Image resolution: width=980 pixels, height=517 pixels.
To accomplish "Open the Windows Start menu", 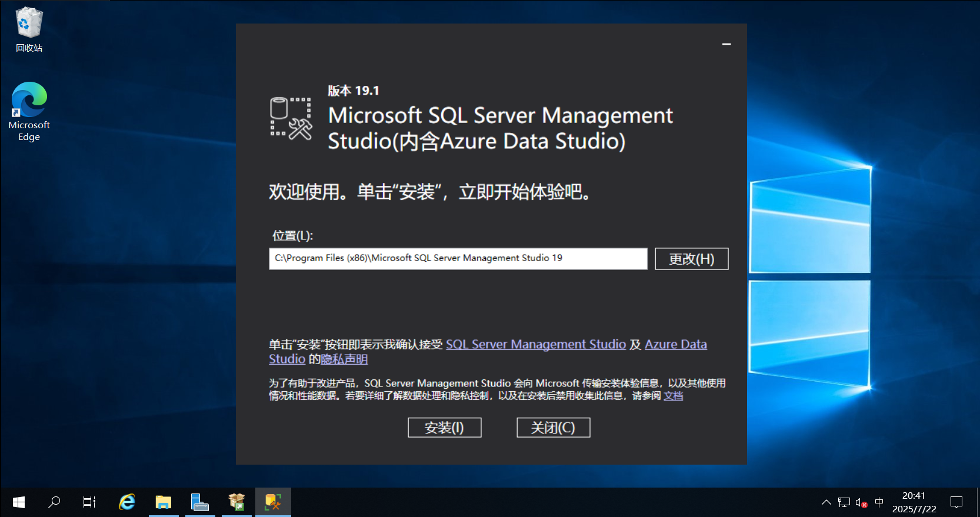I will pyautogui.click(x=18, y=502).
